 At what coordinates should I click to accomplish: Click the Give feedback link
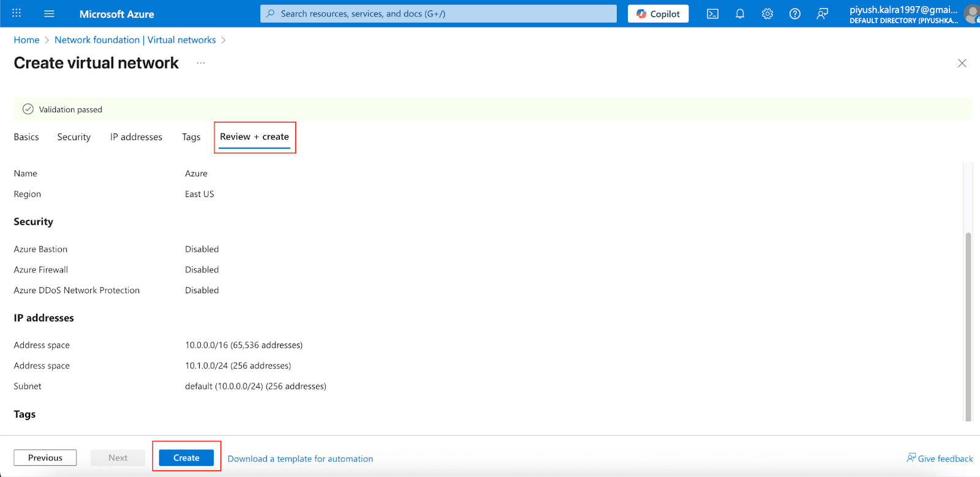click(x=940, y=458)
